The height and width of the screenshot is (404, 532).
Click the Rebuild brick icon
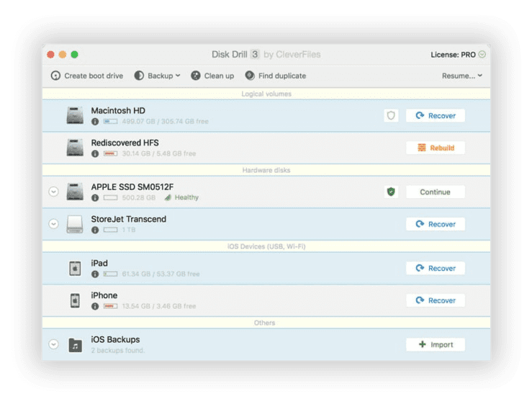tap(422, 148)
